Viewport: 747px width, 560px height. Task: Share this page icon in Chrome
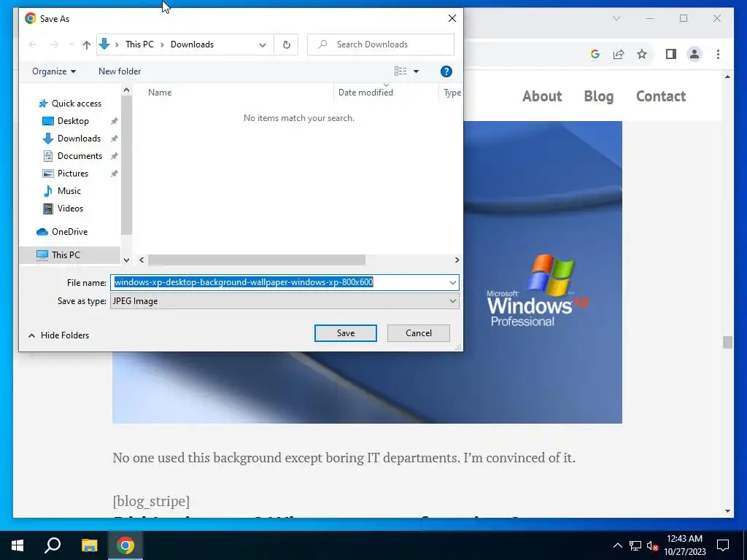click(x=619, y=54)
